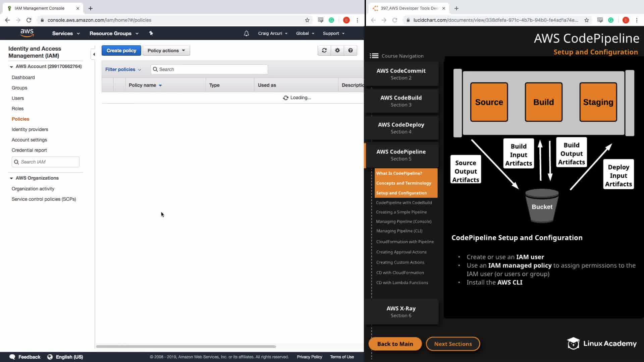Collapse the AWS Organizations tree section
The height and width of the screenshot is (362, 644).
coord(11,178)
